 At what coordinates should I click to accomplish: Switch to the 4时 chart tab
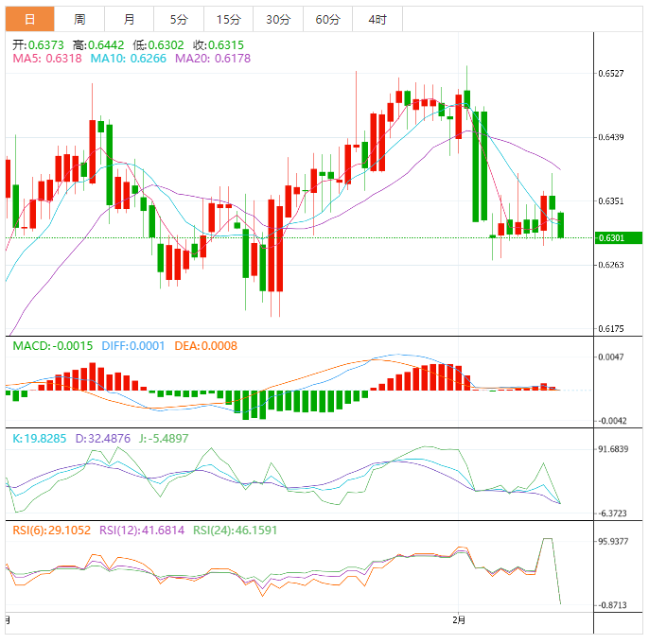click(377, 19)
